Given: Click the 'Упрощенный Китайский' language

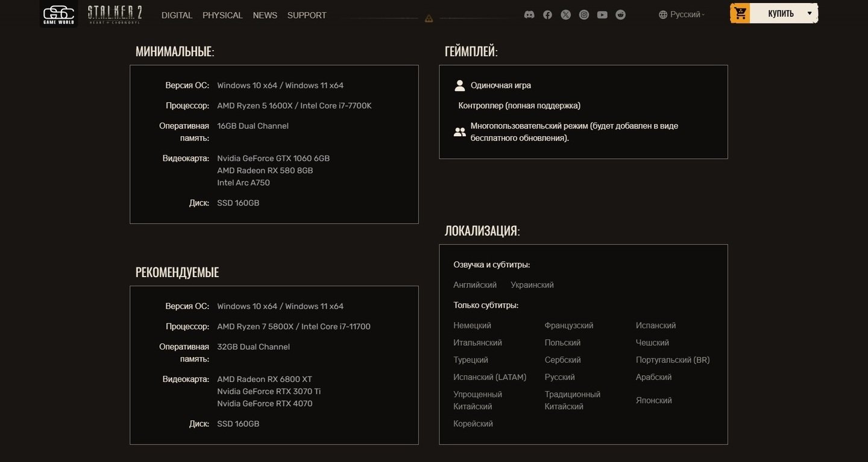Looking at the screenshot, I should click(477, 401).
